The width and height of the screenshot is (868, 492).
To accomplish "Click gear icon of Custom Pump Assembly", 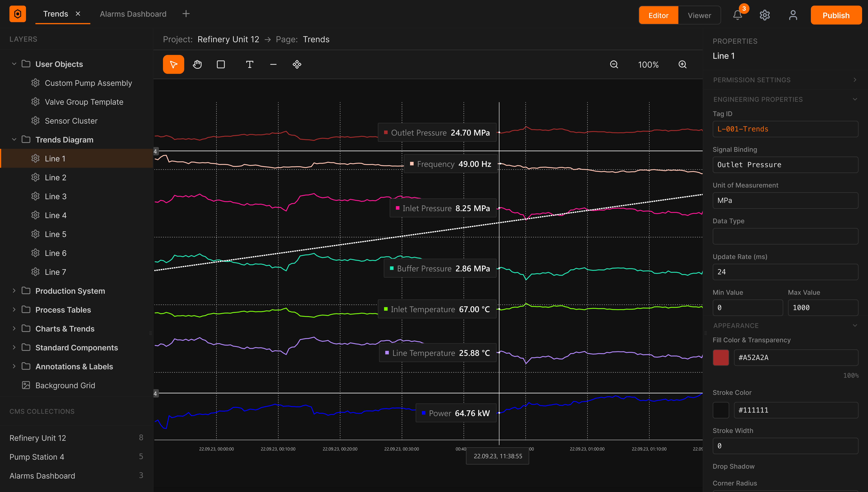I will tap(35, 83).
